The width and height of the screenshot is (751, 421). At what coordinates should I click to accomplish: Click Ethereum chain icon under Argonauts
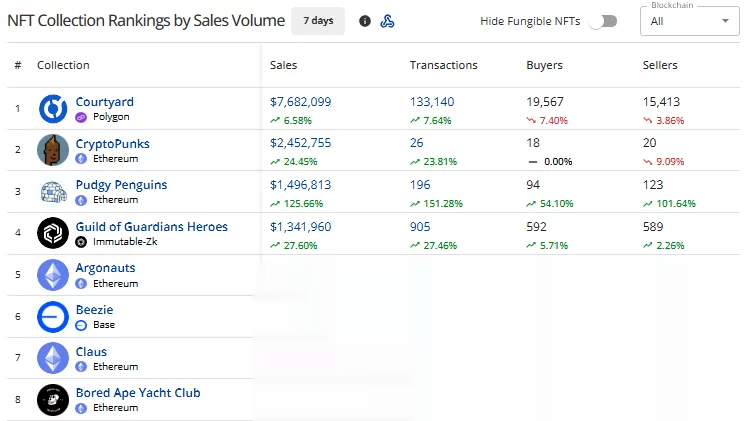pos(81,284)
